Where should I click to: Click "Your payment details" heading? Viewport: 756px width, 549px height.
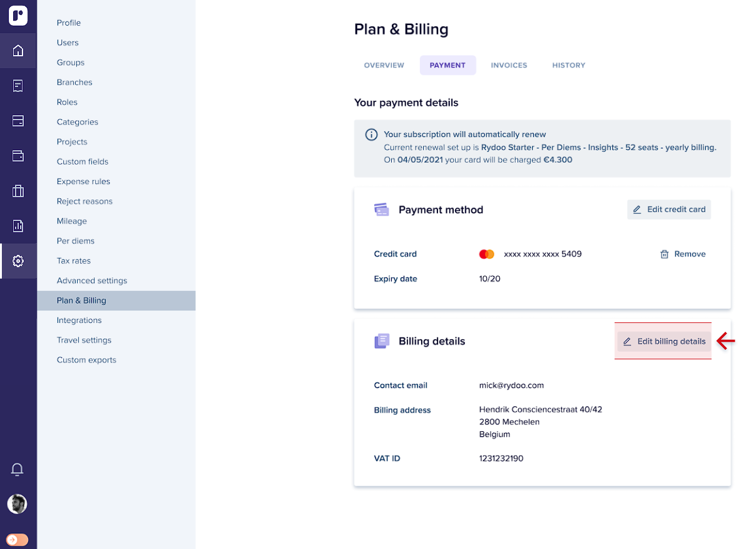406,103
